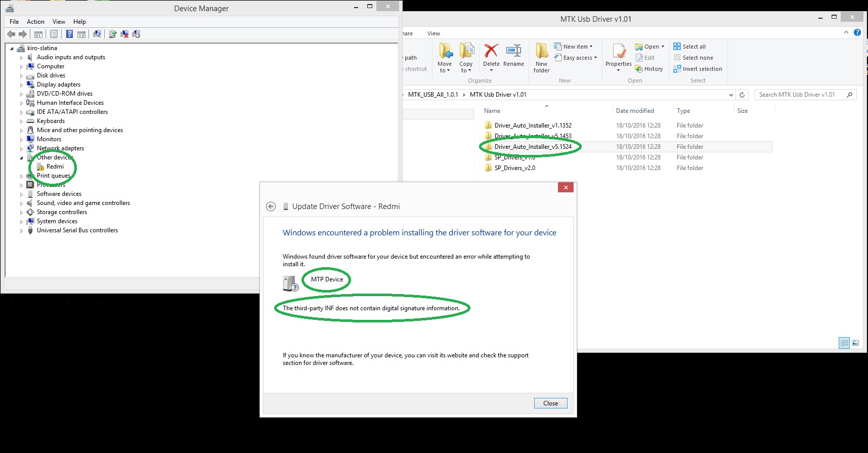Click the refresh icon beside address bar

coord(742,95)
